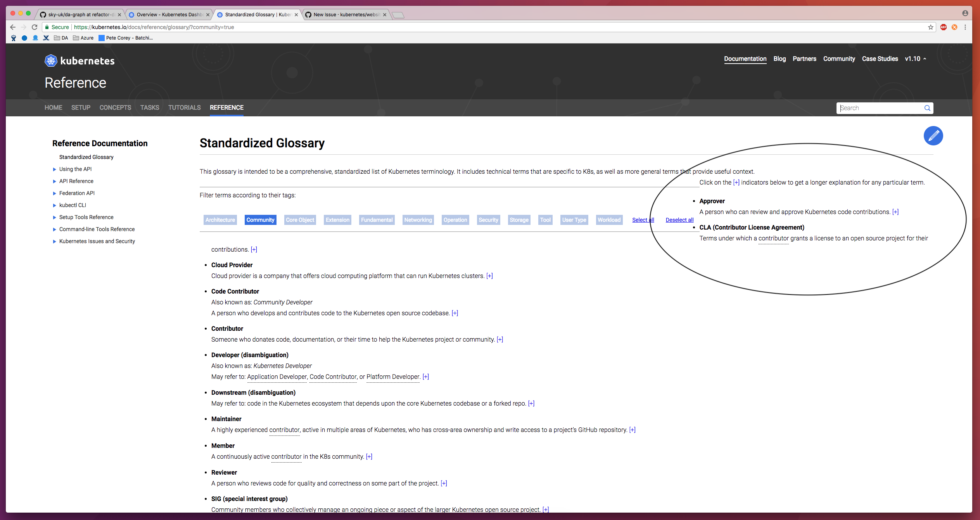Click the Deselect all link
Screen dimensions: 980x520
coord(679,220)
